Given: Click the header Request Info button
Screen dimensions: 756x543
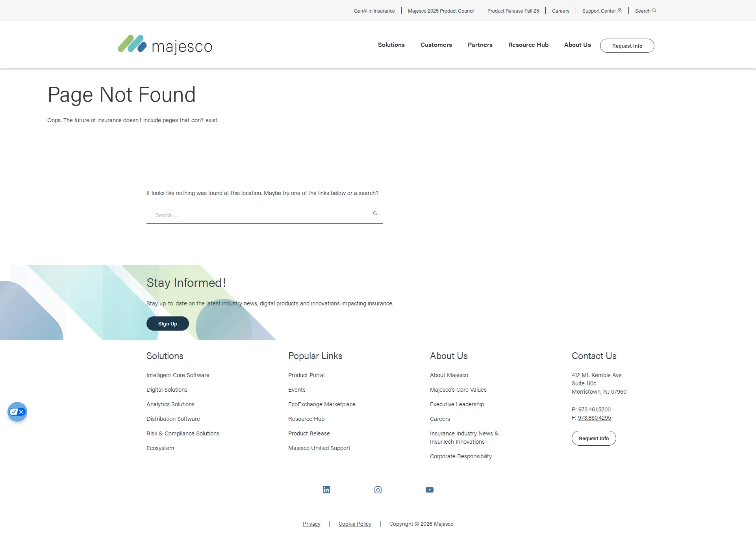Looking at the screenshot, I should [627, 46].
